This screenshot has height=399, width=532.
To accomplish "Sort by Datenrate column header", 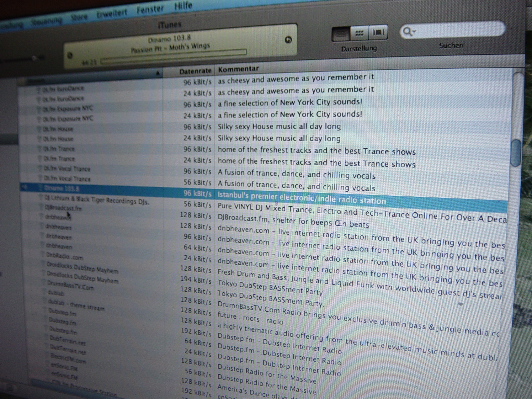I will [x=195, y=71].
